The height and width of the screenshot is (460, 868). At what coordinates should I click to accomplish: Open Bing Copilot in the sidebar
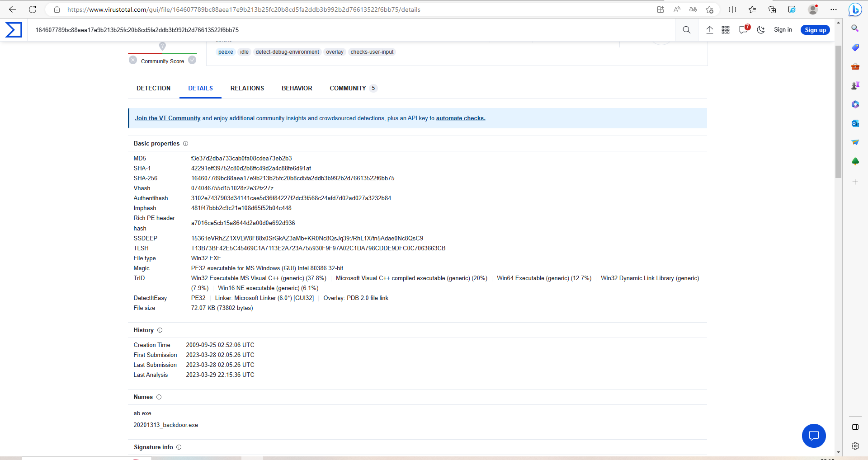(855, 9)
